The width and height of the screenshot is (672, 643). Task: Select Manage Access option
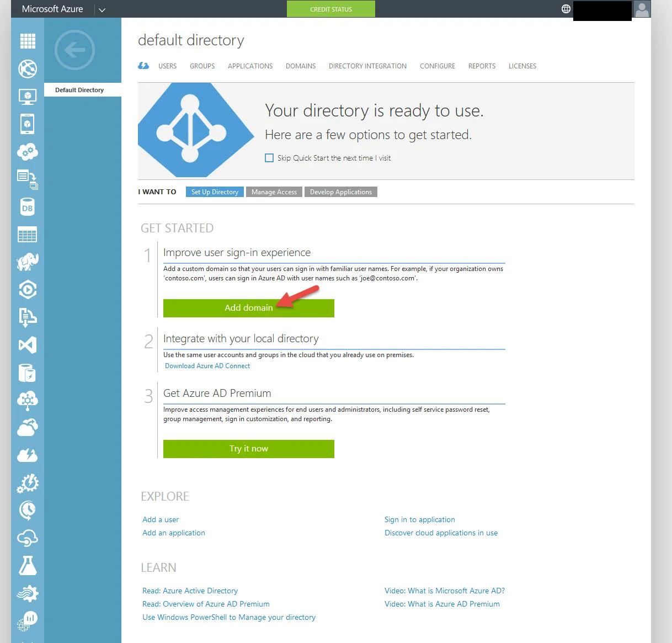(274, 192)
